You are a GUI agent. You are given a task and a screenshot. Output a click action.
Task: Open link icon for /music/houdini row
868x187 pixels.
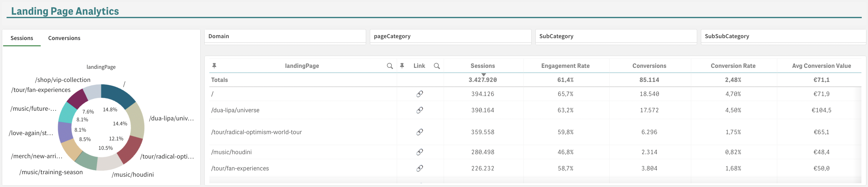[x=420, y=152]
